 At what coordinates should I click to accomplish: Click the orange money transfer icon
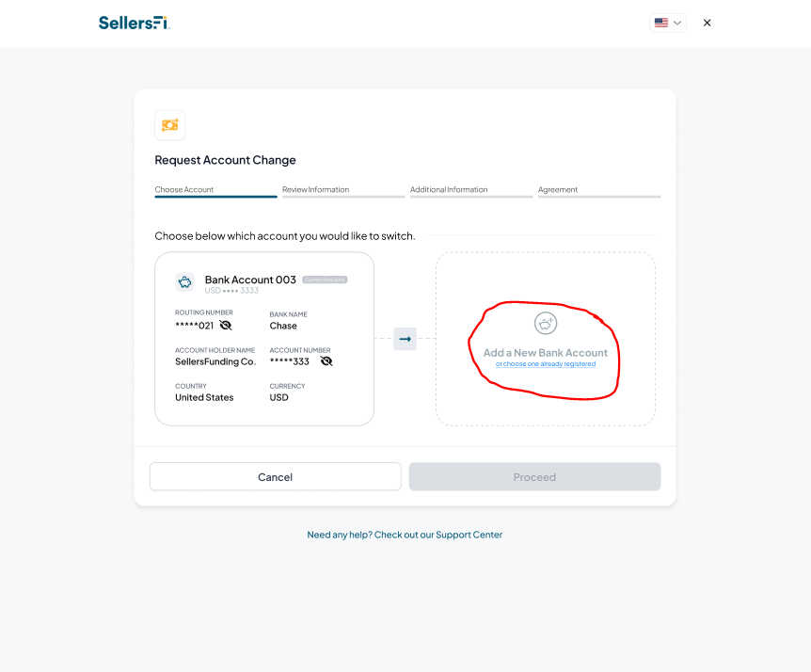click(x=169, y=125)
